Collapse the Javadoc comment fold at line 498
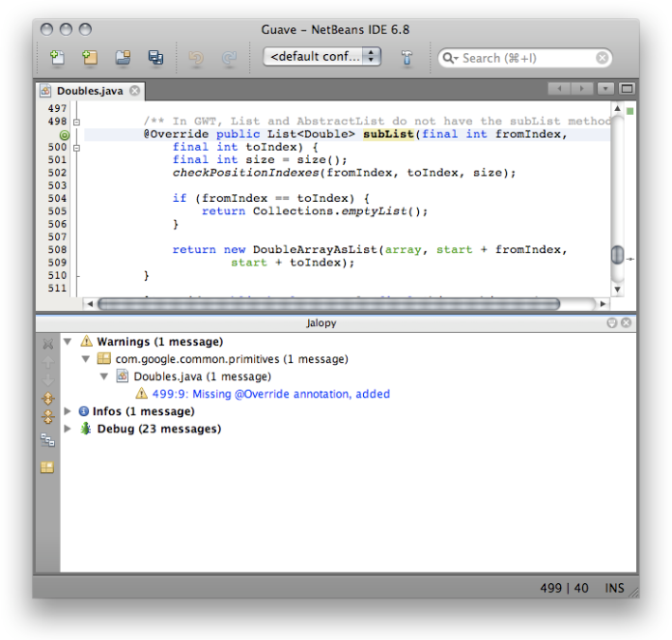This screenshot has height=640, width=672. pyautogui.click(x=76, y=122)
